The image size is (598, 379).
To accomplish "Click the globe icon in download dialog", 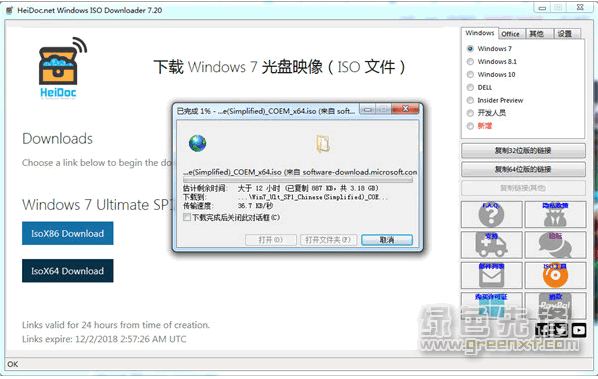I will click(198, 143).
